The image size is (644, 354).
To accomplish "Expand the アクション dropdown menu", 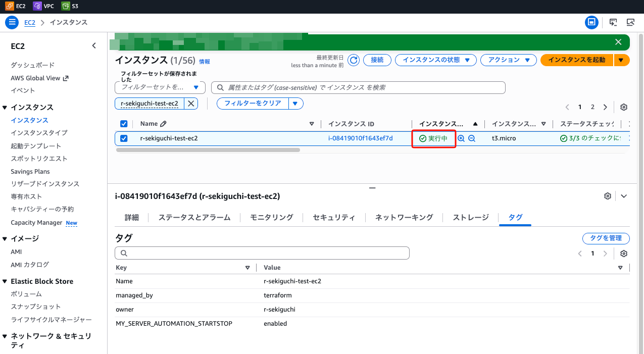I will (508, 60).
